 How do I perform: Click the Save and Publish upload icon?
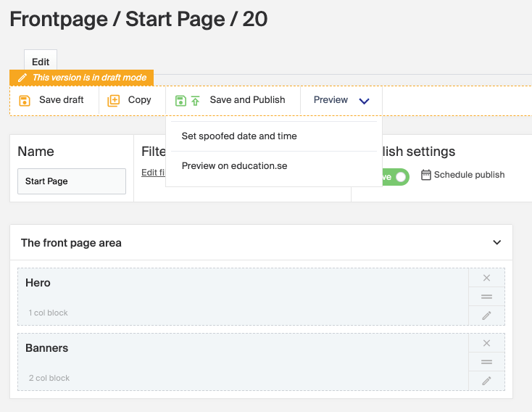(195, 101)
